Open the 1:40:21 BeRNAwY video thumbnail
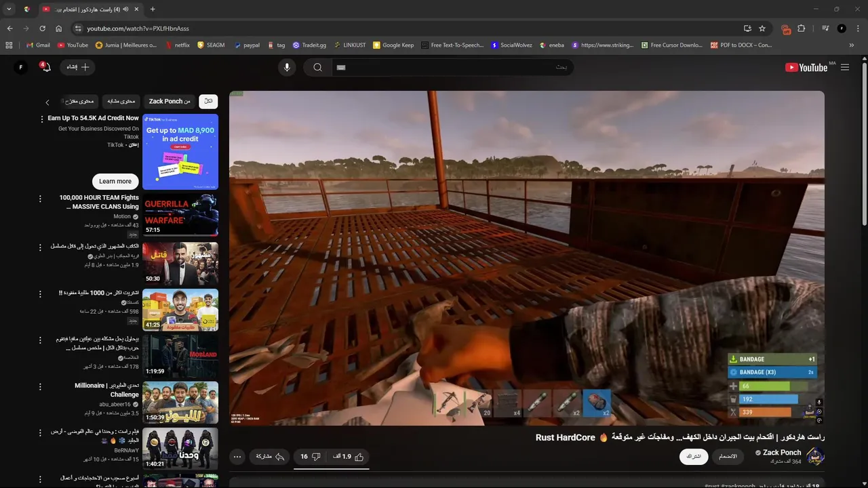 tap(180, 448)
